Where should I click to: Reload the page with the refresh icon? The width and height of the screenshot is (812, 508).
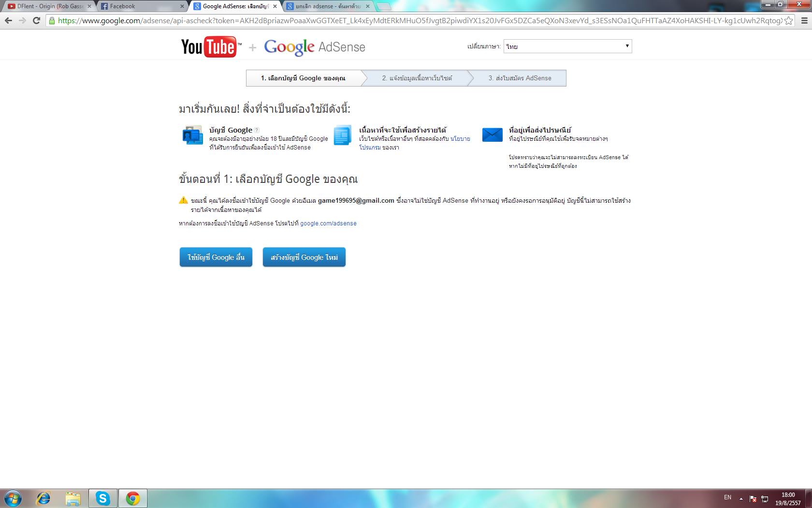(36, 20)
